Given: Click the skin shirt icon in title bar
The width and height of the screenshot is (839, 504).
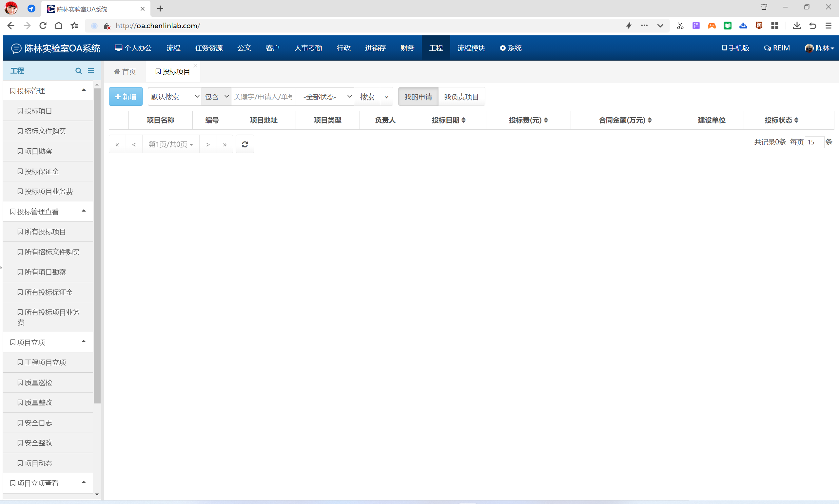Looking at the screenshot, I should click(764, 7).
